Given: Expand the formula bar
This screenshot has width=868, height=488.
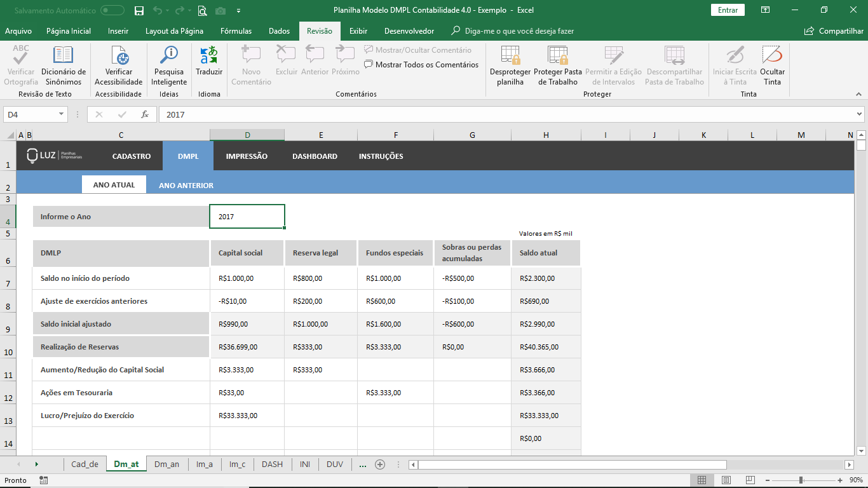Looking at the screenshot, I should (x=859, y=114).
